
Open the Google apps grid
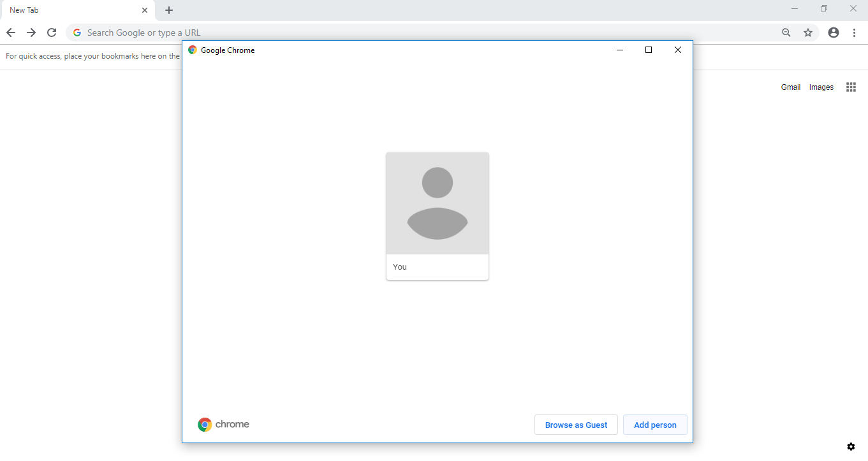(x=851, y=87)
